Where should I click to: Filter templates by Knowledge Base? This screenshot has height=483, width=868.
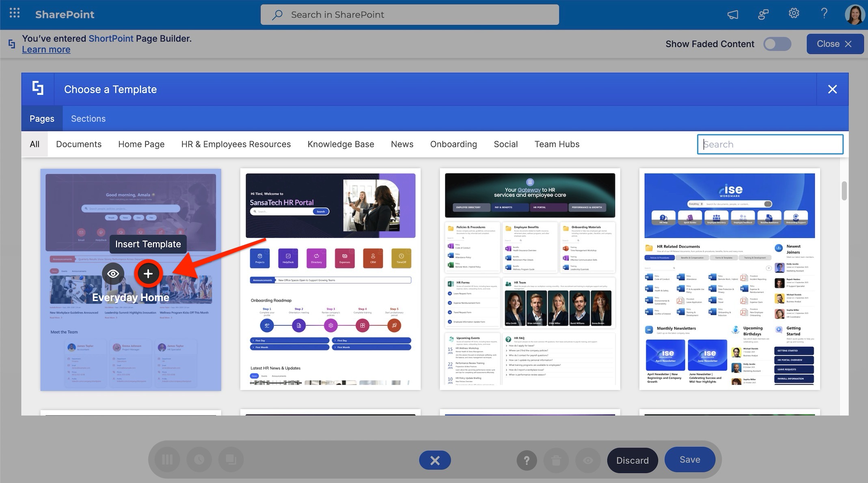click(x=341, y=144)
